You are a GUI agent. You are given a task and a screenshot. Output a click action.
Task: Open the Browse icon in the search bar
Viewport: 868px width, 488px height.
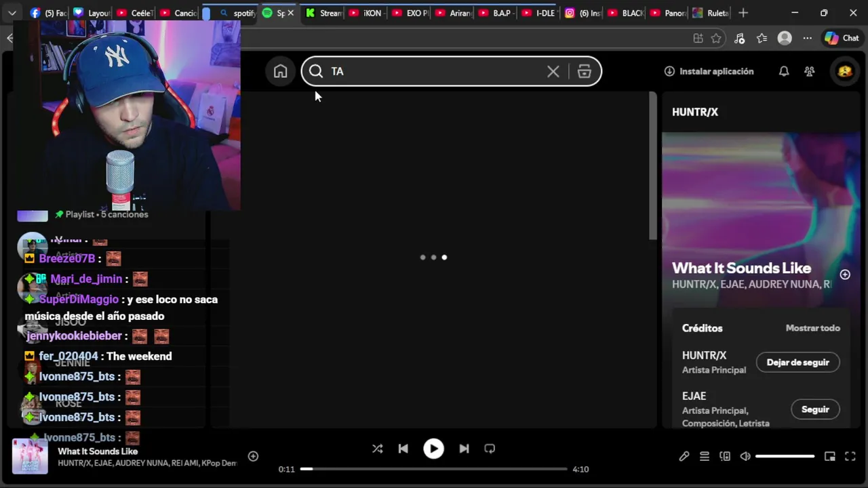pyautogui.click(x=584, y=71)
